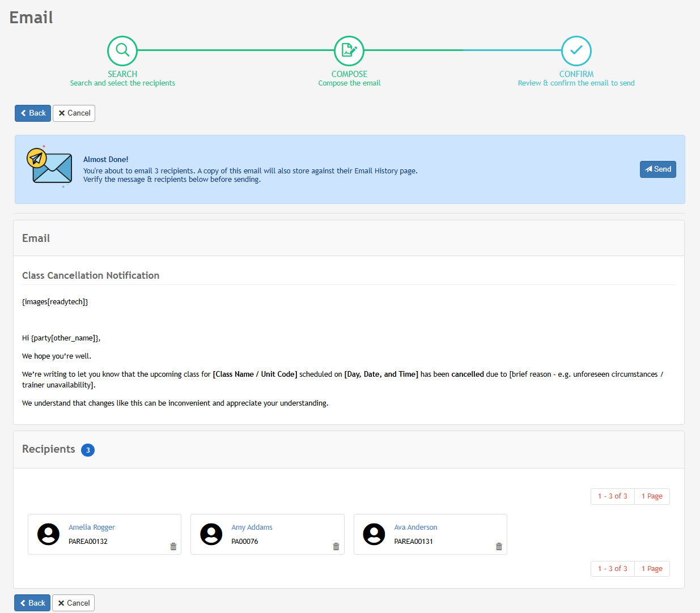The image size is (700, 613).
Task: Open Amy Addams' profile link
Action: pyautogui.click(x=252, y=527)
